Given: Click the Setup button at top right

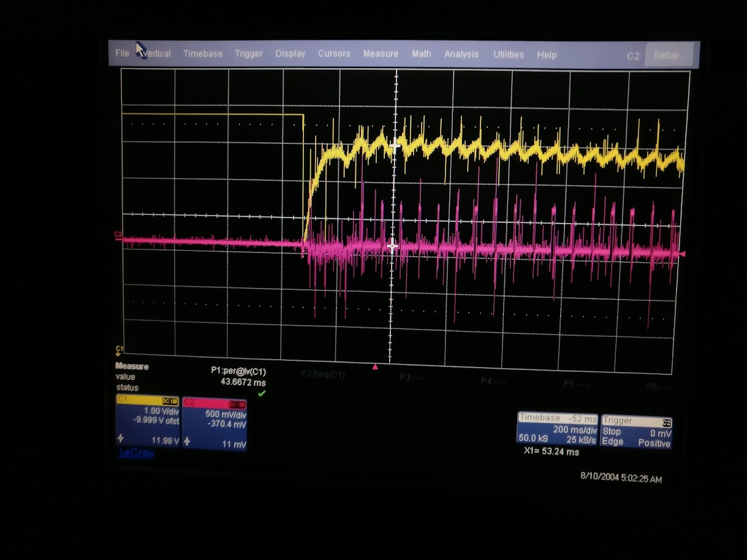Looking at the screenshot, I should point(669,55).
